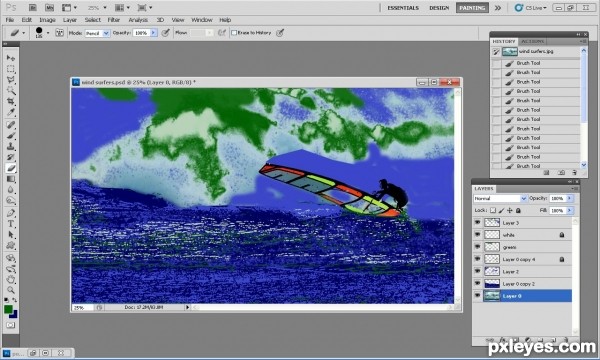Select Layer 0 copy 2 thumbnail
Viewport: 600px width, 360px height.
coord(492,283)
